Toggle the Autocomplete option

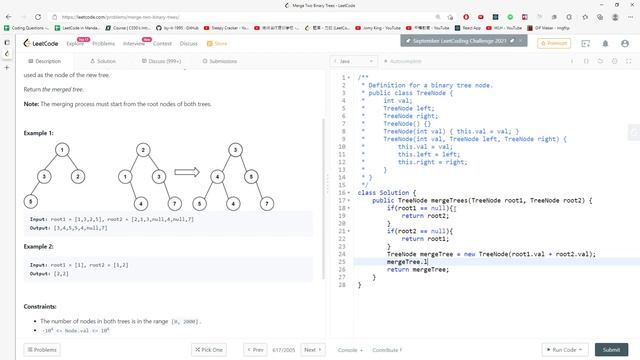[x=402, y=61]
